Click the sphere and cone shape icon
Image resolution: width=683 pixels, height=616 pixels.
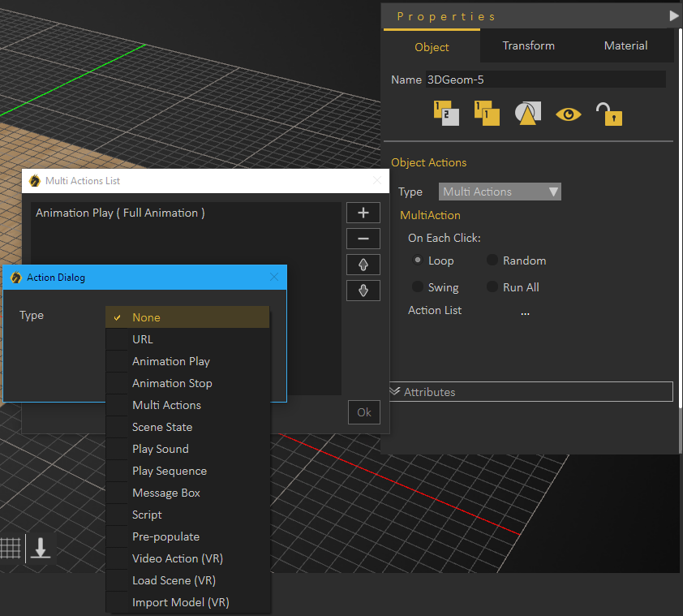pyautogui.click(x=527, y=114)
